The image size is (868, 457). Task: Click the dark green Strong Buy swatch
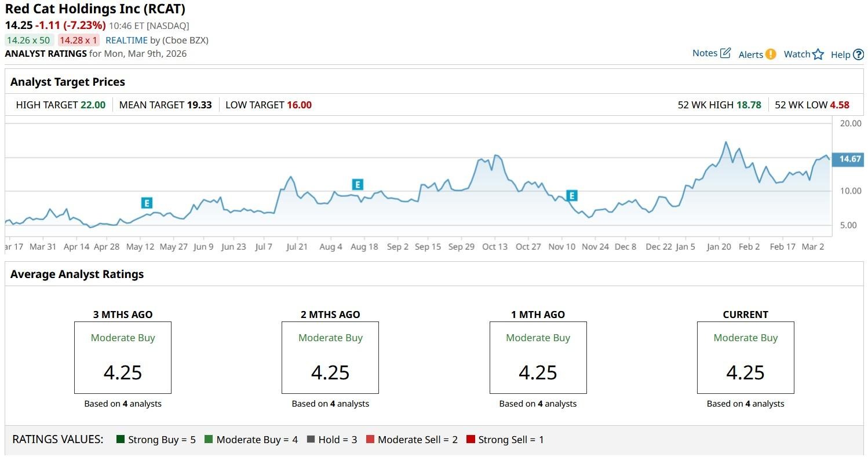121,440
